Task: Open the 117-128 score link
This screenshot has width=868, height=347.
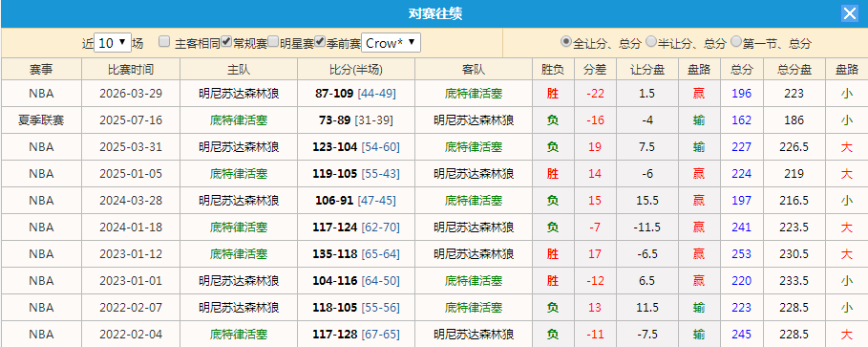Action: tap(334, 335)
